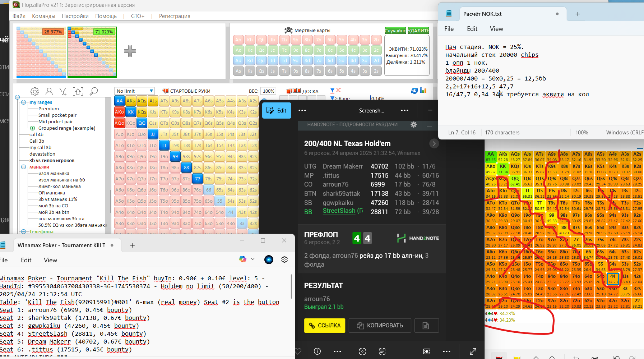
Task: Click the blue funnel filter icon above statistics
Action: [332, 90]
